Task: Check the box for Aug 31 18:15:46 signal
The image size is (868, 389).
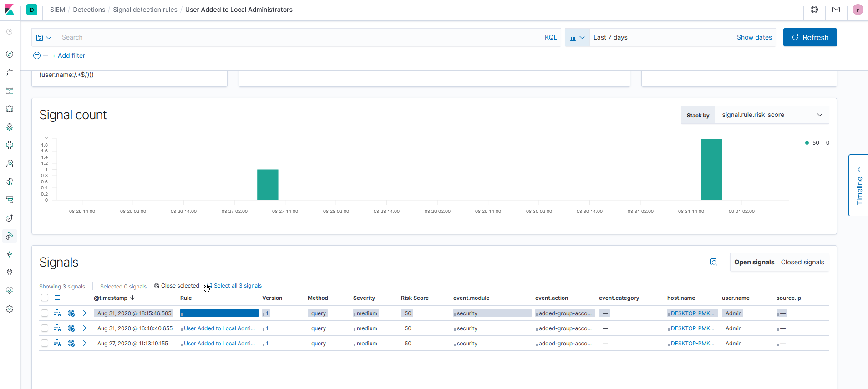Action: [45, 313]
